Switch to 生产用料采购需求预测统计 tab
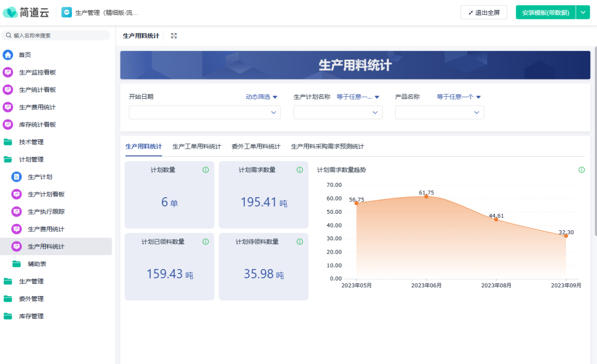 click(327, 146)
